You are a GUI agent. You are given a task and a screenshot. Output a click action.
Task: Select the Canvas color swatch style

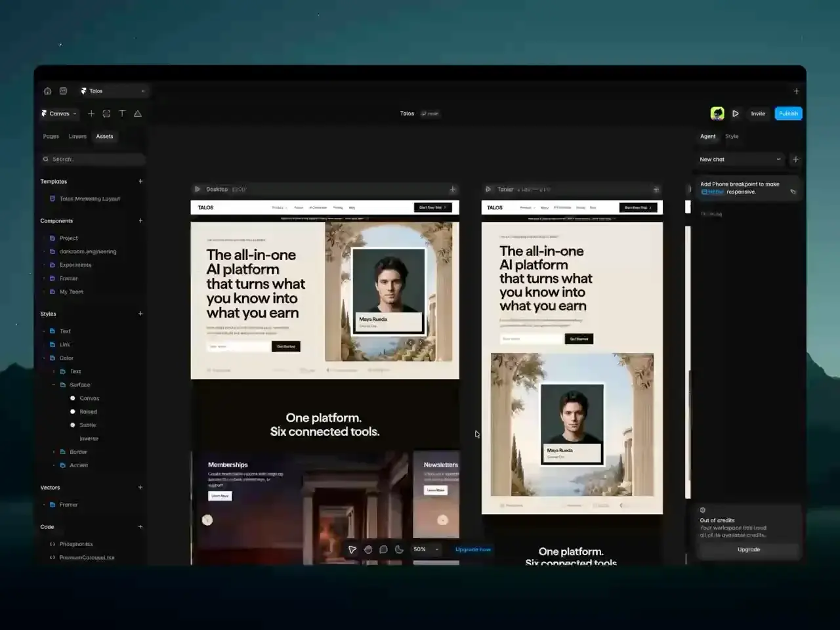(85, 398)
